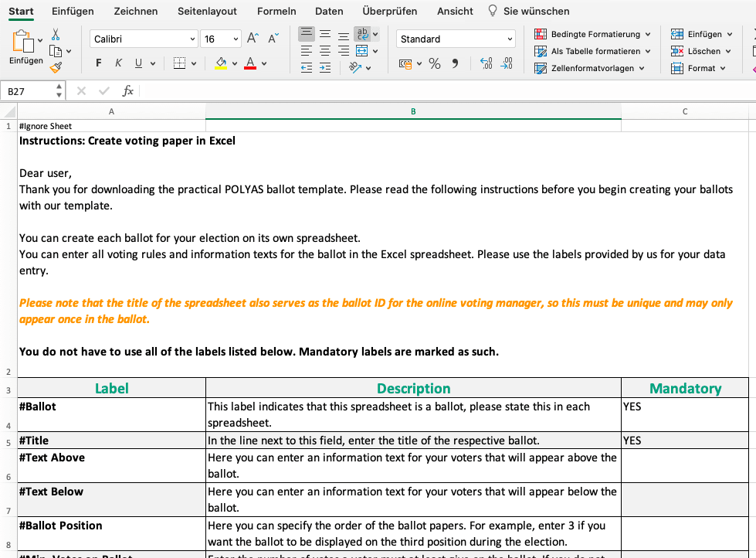Apply the yellow fill color swatch
Viewport: 756px width, 558px height.
pos(221,63)
